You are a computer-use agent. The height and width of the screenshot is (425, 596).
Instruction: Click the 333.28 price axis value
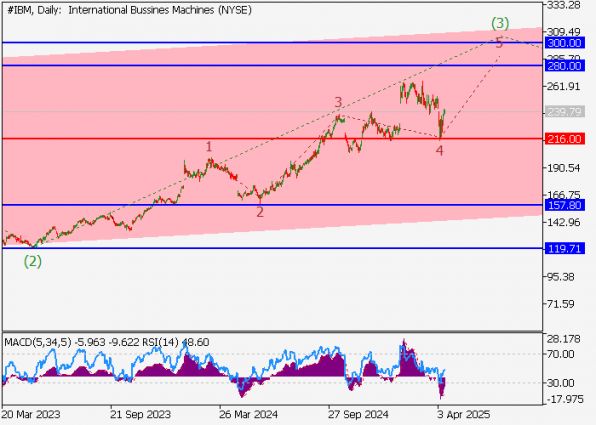[x=563, y=6]
